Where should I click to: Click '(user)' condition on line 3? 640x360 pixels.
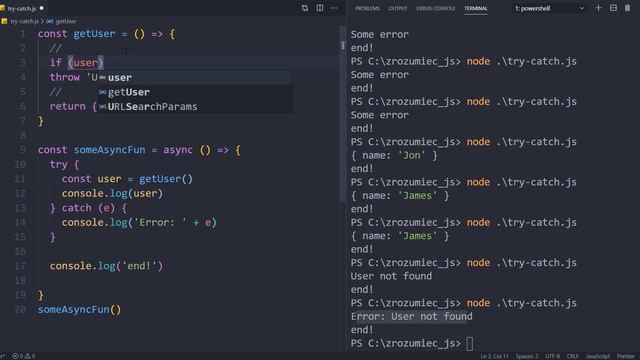[x=86, y=62]
